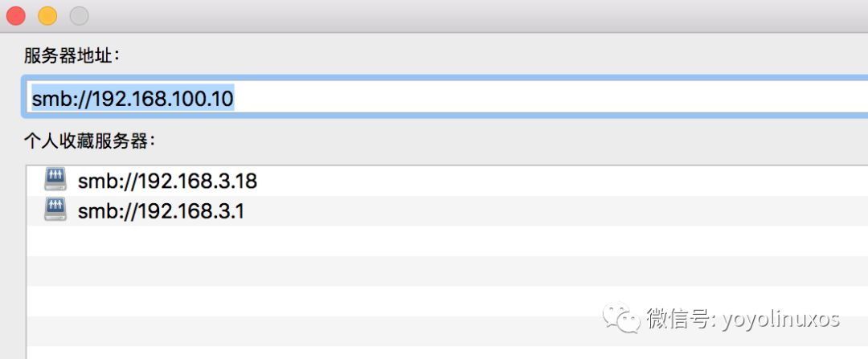Click the yoyolinuxos watermark text
The height and width of the screenshot is (359, 868).
(x=781, y=319)
